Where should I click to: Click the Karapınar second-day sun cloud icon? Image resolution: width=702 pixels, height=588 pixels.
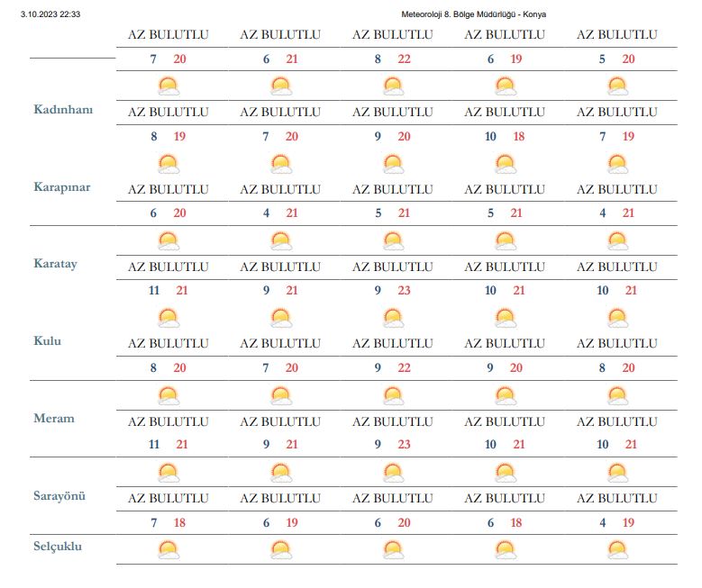(x=281, y=164)
